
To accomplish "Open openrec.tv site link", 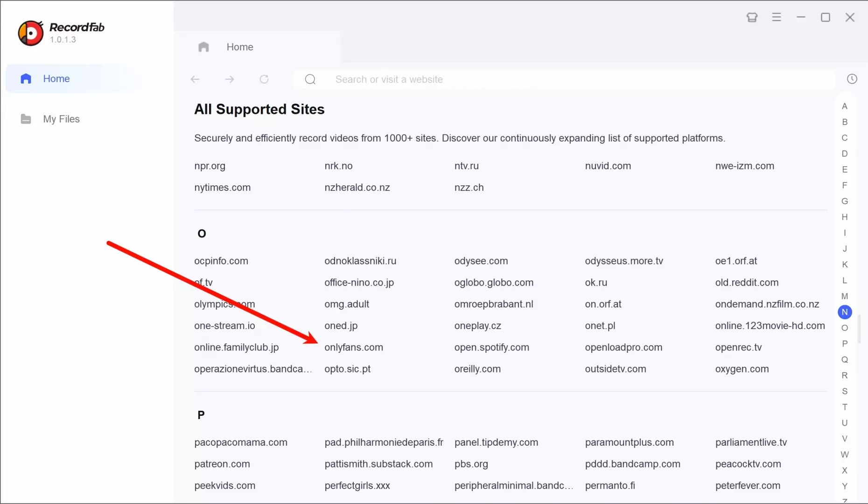I will coord(738,348).
